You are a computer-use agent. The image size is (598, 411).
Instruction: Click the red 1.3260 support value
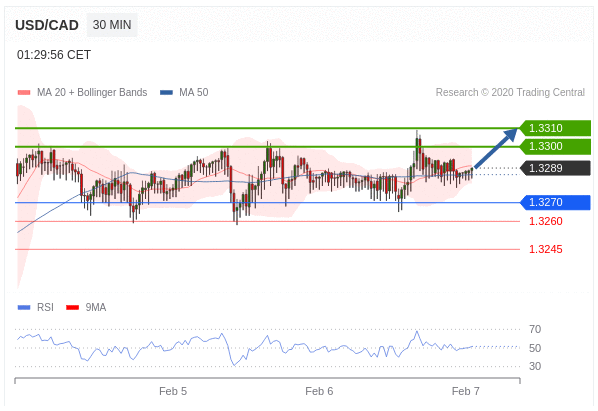pos(546,221)
